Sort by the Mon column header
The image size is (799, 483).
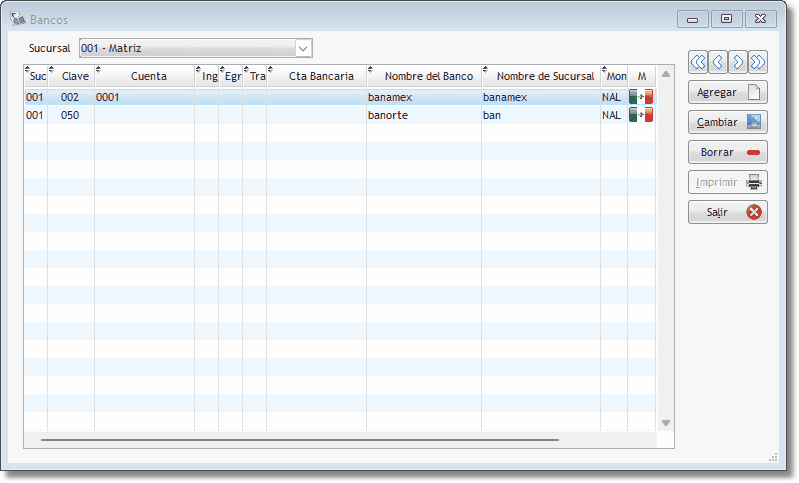click(x=615, y=76)
